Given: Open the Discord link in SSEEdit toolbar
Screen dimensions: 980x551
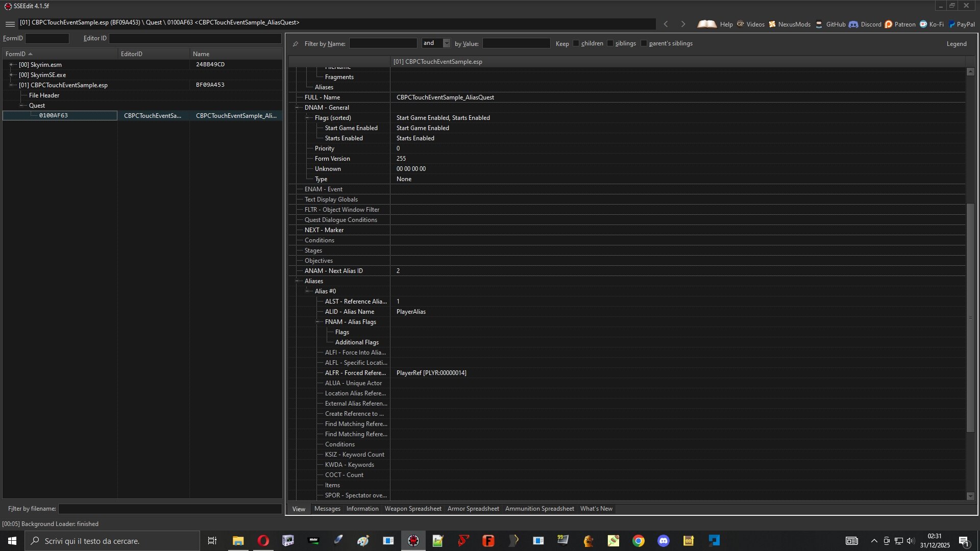Looking at the screenshot, I should (865, 24).
